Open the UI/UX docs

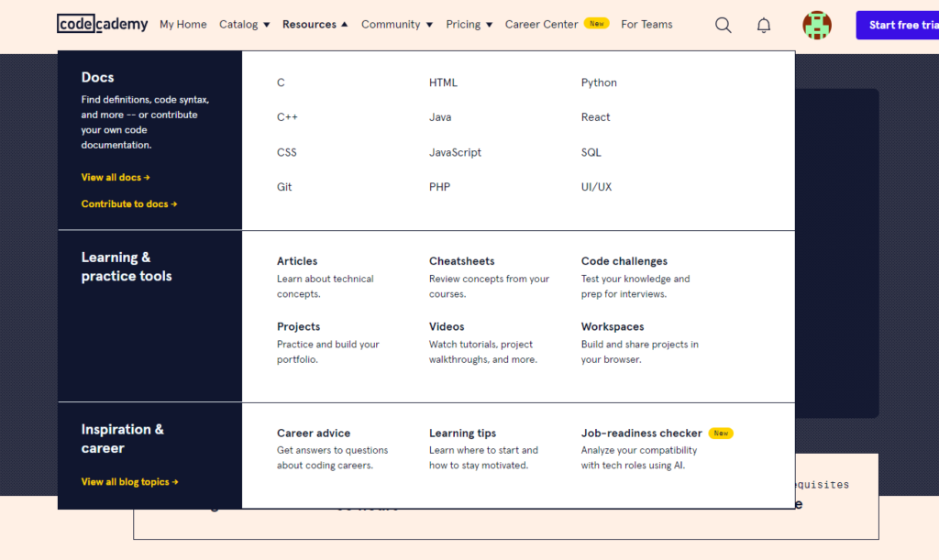(596, 187)
